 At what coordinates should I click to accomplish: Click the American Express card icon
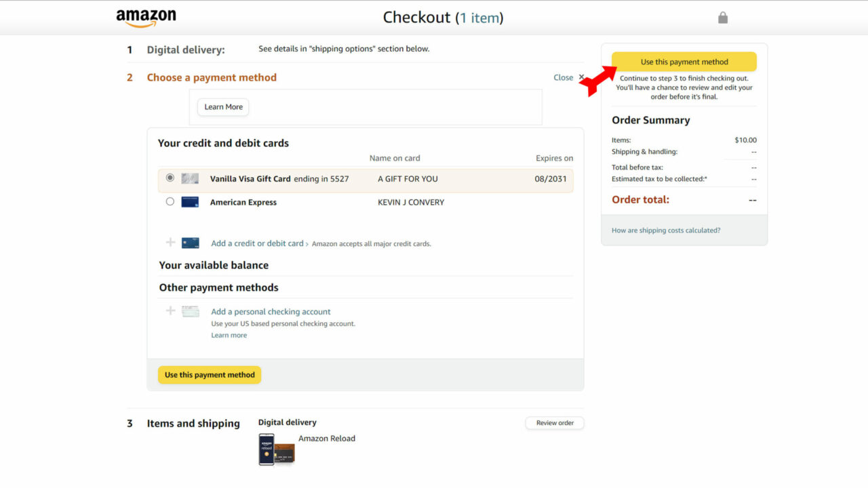click(190, 201)
